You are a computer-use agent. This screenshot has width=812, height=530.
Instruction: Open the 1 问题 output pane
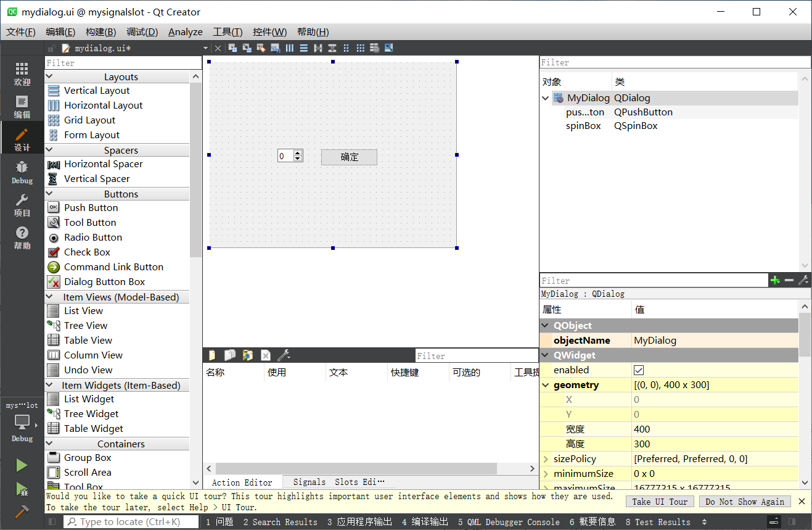[219, 522]
